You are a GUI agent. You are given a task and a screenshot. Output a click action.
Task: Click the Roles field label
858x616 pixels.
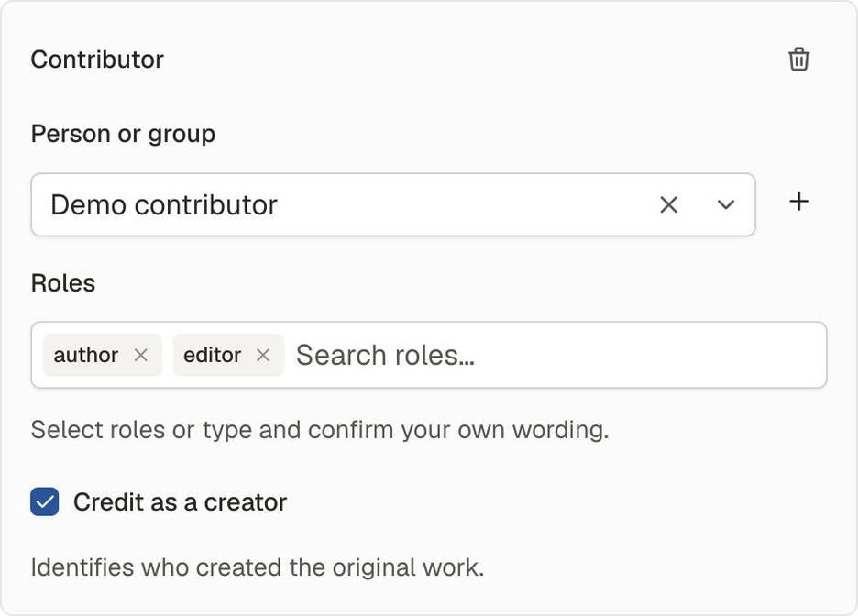click(63, 283)
